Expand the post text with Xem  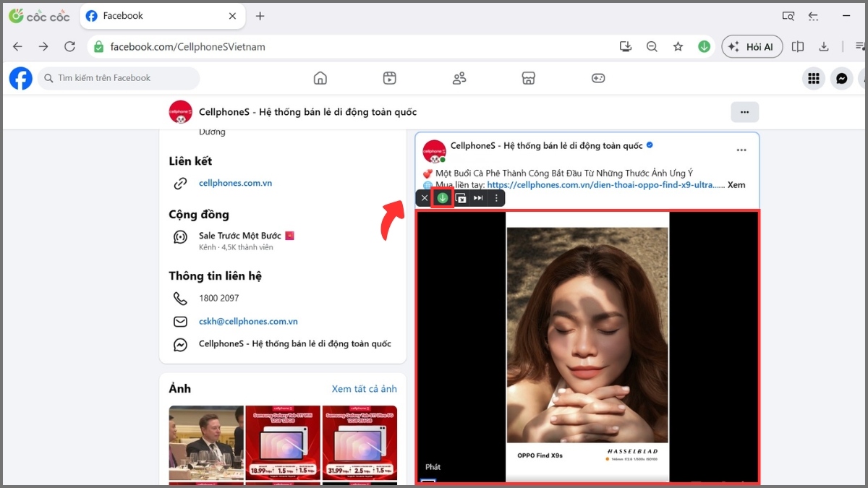click(736, 184)
